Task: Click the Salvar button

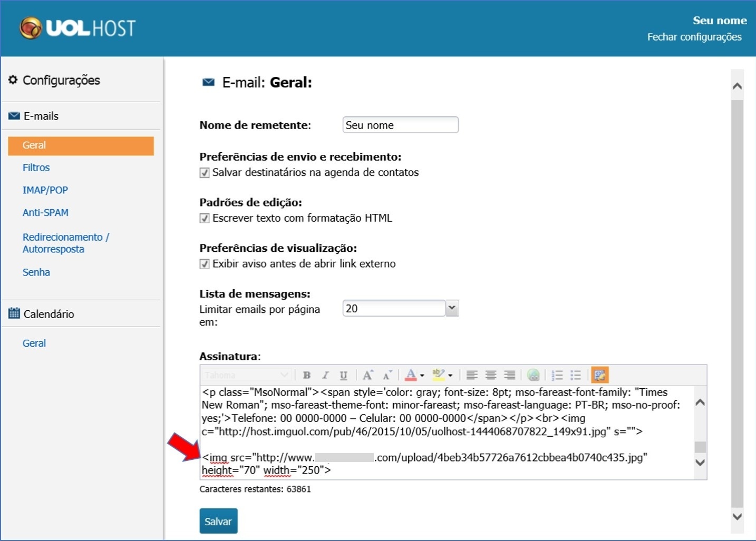Action: tap(218, 521)
